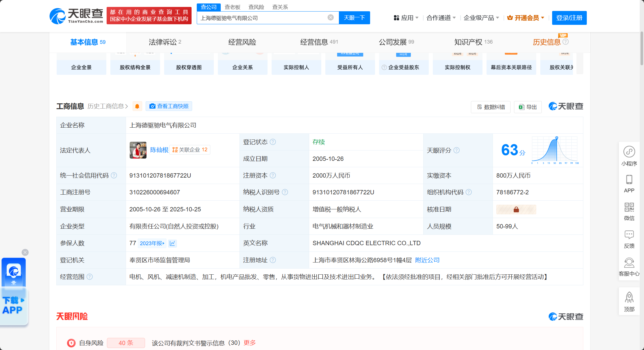This screenshot has width=644, height=350.
Task: Click the WeChat QR code icon
Action: (x=629, y=207)
